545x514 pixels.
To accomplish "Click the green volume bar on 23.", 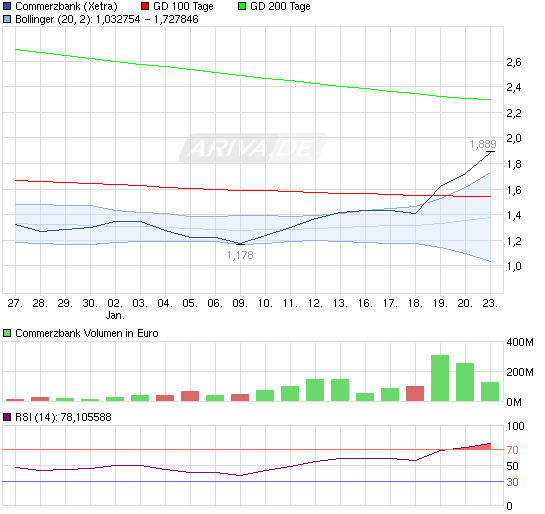I will pos(490,392).
